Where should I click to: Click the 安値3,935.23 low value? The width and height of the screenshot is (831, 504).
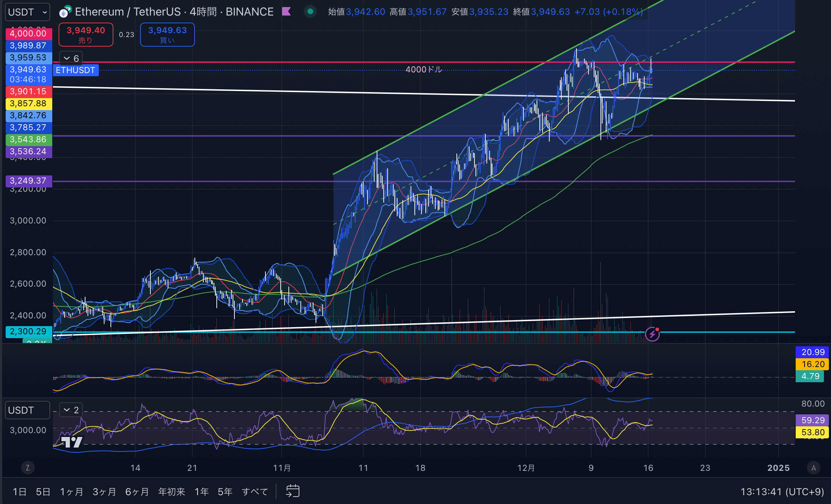(480, 12)
